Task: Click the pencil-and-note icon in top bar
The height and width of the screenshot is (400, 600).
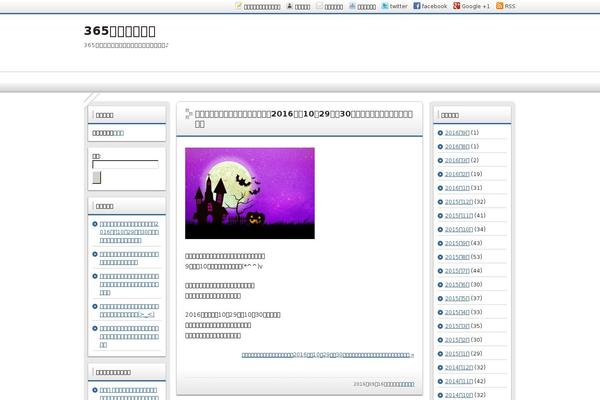Action: [238, 6]
